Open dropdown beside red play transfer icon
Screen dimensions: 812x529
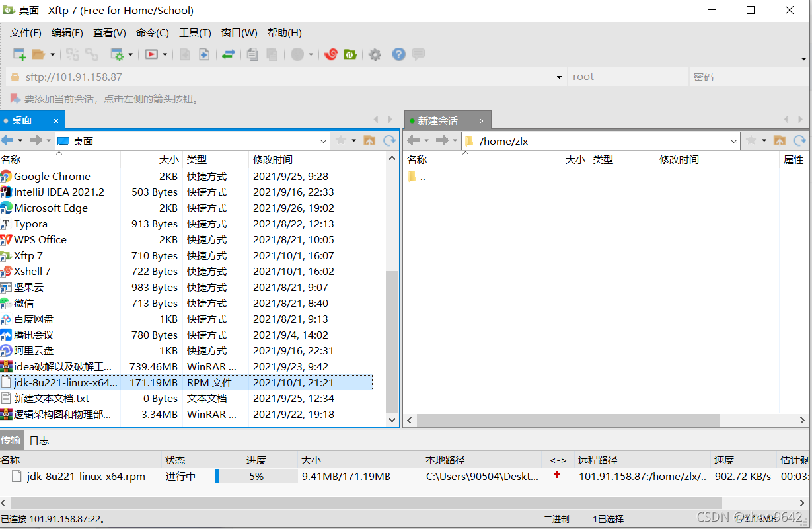point(165,54)
